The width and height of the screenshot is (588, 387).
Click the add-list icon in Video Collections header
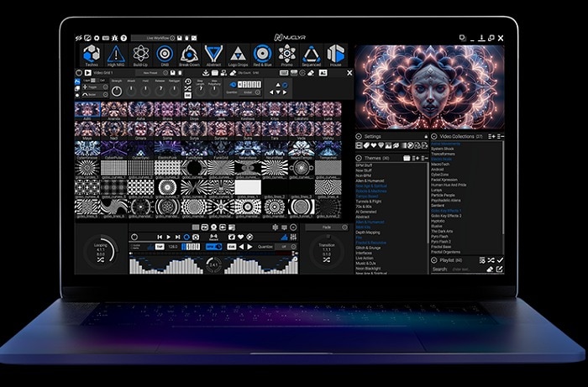[x=491, y=136]
